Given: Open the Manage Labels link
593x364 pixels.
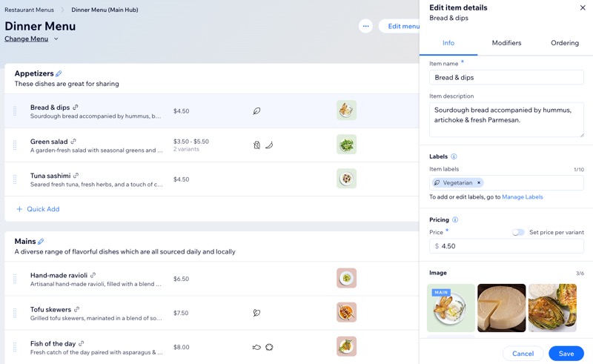Looking at the screenshot, I should click(522, 197).
